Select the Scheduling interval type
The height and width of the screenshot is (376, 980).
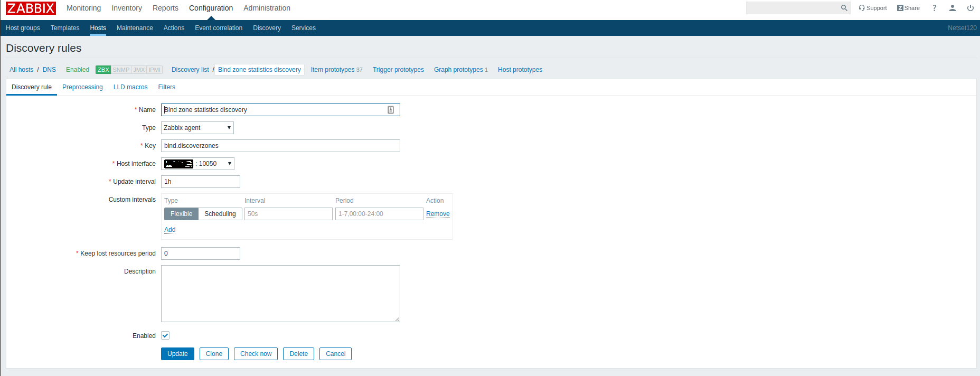[x=220, y=214]
